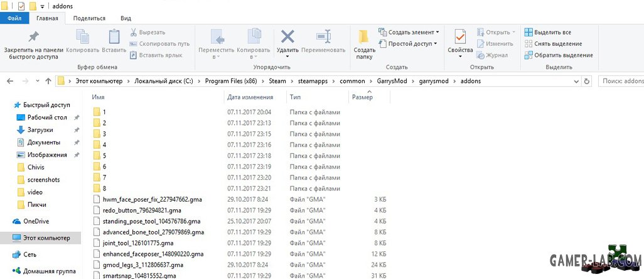Click New folder (Создать папку) icon
This screenshot has height=279, width=644.
click(x=363, y=36)
